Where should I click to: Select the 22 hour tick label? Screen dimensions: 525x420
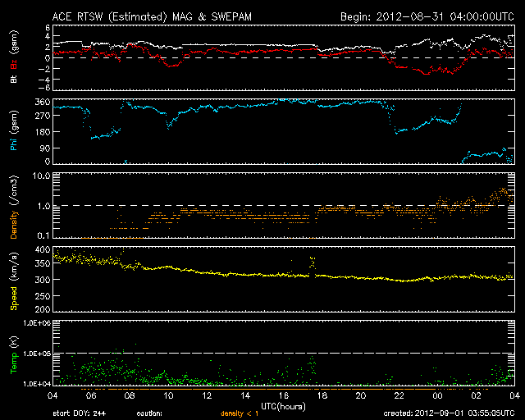[399, 396]
